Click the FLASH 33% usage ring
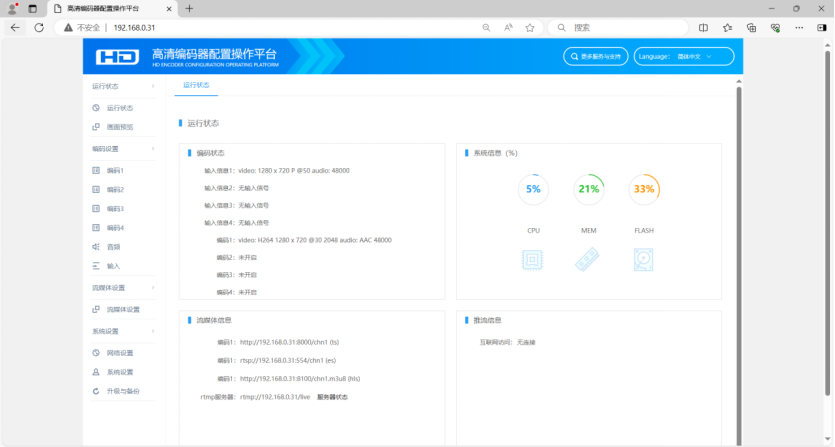This screenshot has width=835, height=447. (644, 189)
